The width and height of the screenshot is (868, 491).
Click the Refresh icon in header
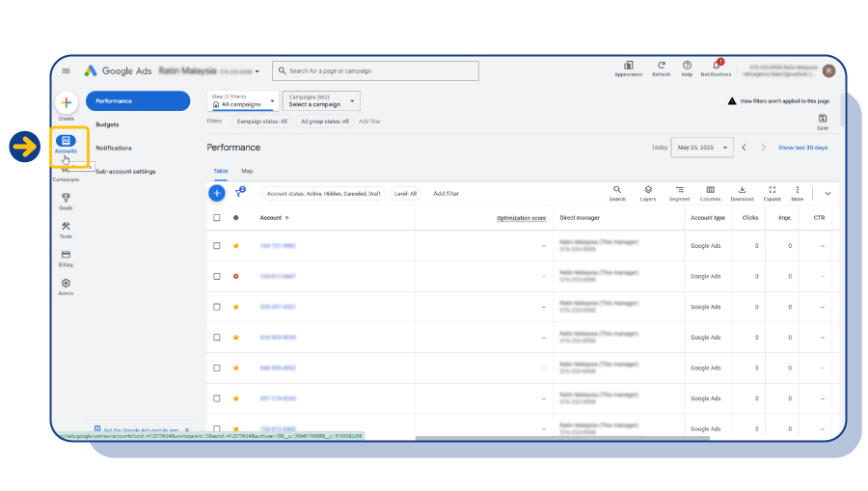pyautogui.click(x=661, y=66)
